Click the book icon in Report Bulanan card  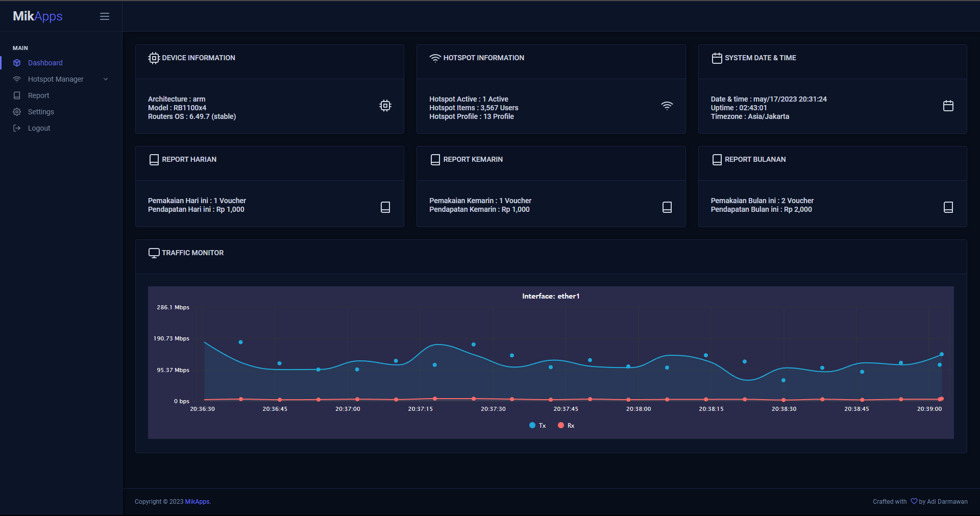click(948, 207)
